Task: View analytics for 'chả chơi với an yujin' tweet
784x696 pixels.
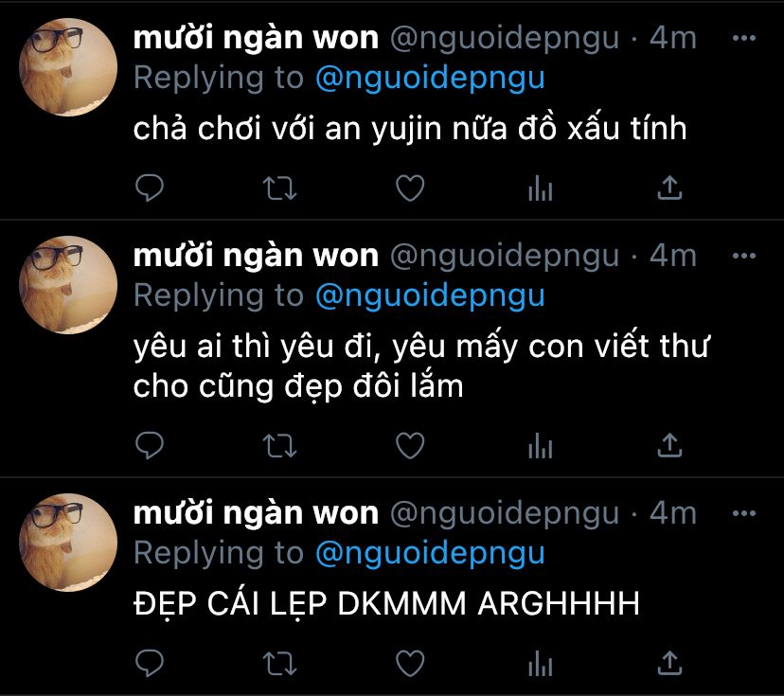Action: tap(541, 188)
